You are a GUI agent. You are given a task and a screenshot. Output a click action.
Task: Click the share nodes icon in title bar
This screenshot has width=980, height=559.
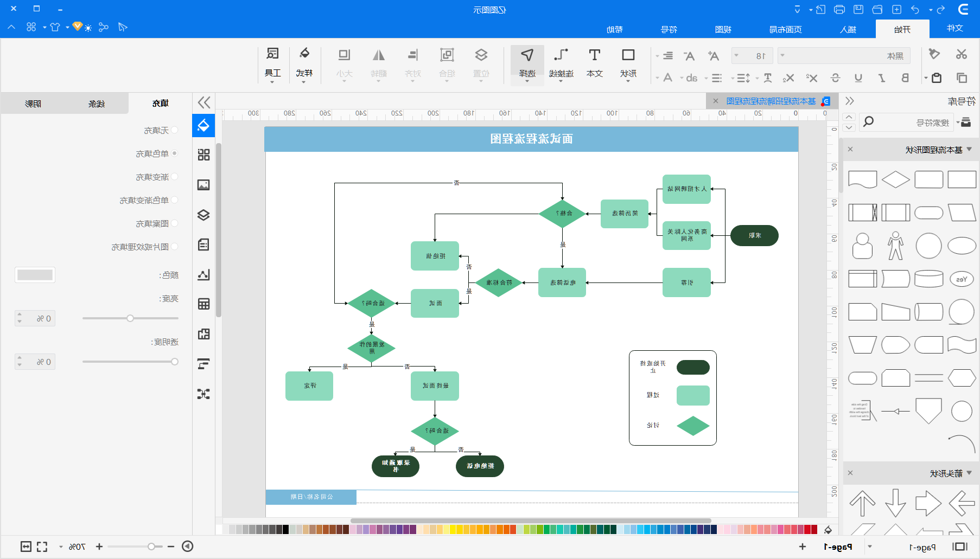tap(104, 27)
